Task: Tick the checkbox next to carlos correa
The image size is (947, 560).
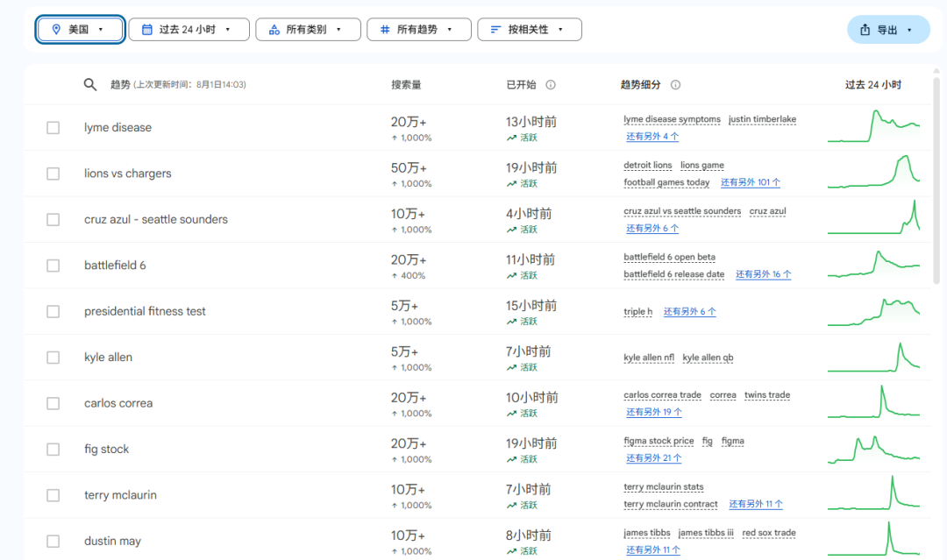Action: pyautogui.click(x=53, y=403)
